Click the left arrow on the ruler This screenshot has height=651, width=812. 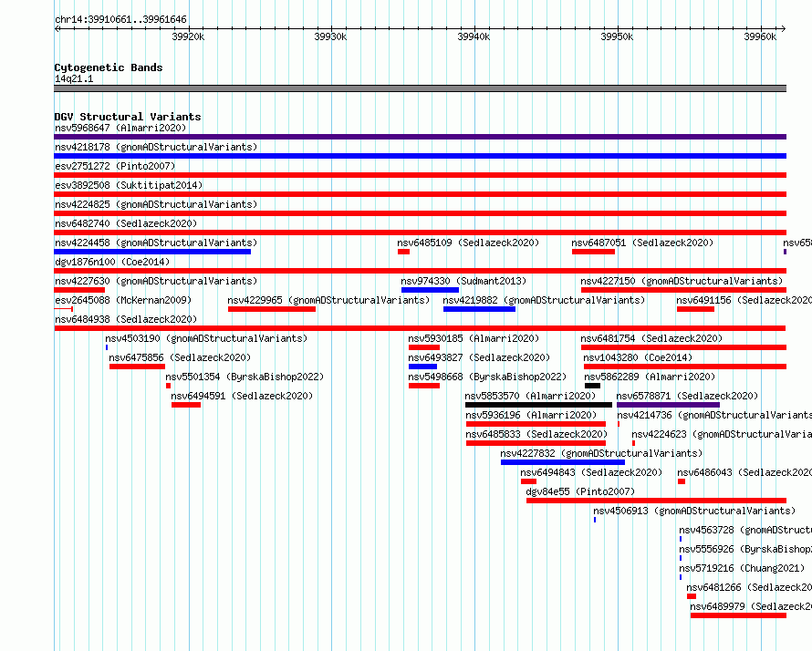57,28
